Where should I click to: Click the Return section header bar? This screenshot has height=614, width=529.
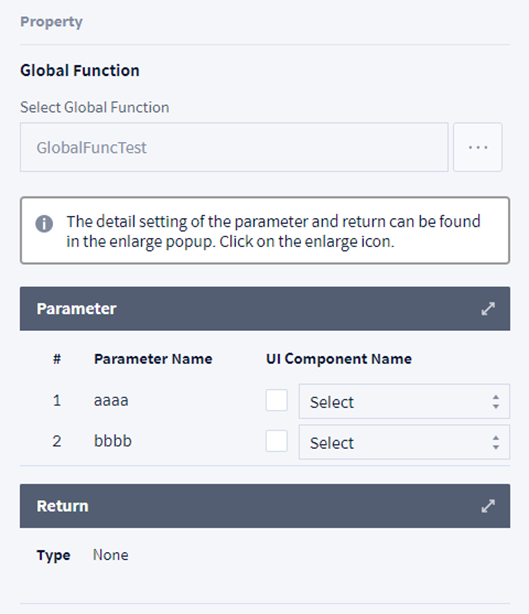point(265,506)
